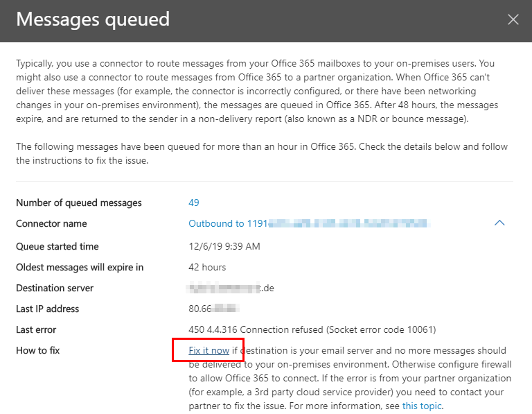Click the Messages queued header title
Viewport: 532px width, 414px height.
pos(93,19)
